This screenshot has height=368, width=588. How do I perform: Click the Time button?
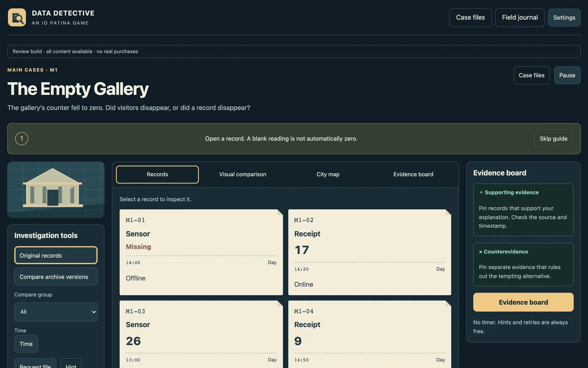26,344
